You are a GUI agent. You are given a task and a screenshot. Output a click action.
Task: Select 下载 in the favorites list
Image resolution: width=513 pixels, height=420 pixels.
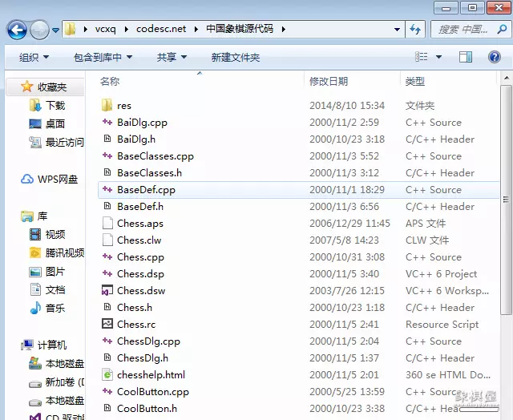click(x=55, y=106)
